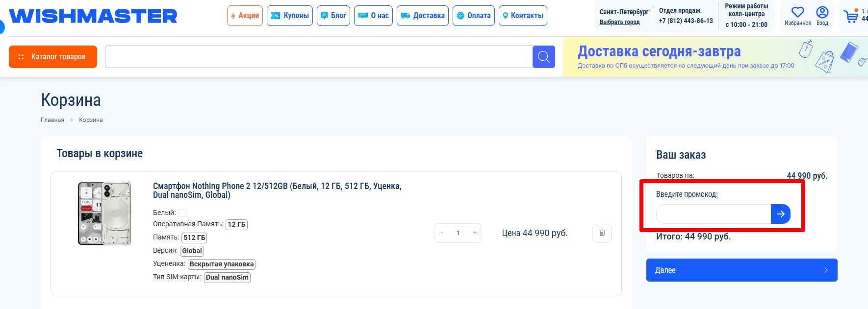
Task: Select the Dual nanoSim option
Action: click(x=227, y=277)
